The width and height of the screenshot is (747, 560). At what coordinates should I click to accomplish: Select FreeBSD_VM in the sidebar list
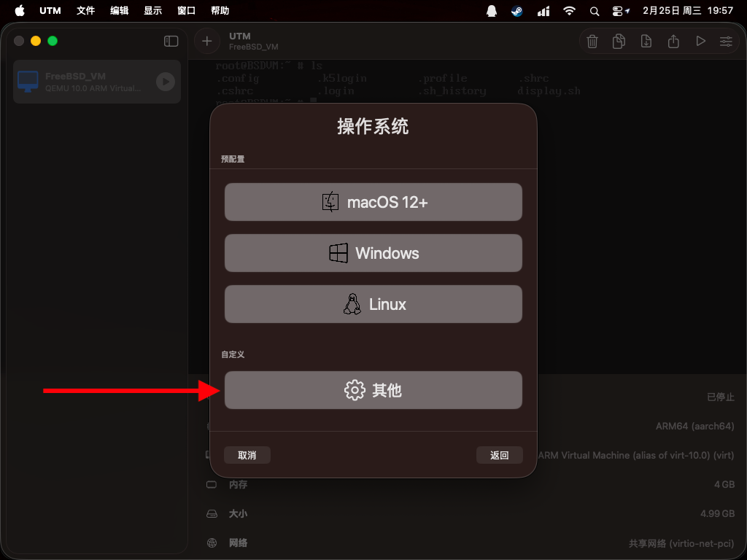(x=97, y=82)
